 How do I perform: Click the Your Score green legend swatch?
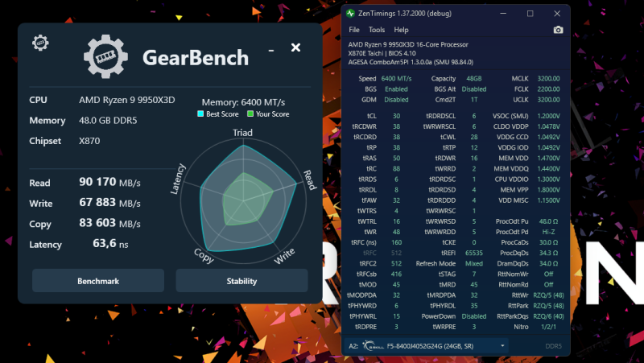pos(250,114)
